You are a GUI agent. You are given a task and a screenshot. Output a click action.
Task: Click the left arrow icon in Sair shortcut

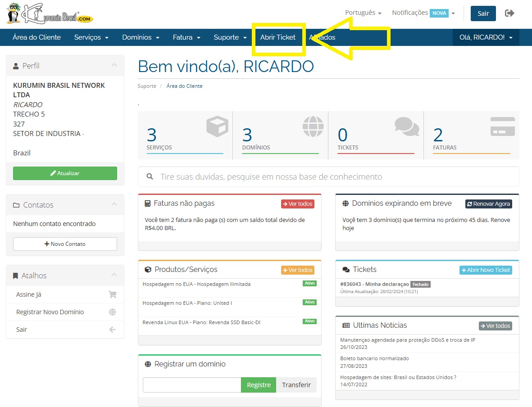(113, 330)
